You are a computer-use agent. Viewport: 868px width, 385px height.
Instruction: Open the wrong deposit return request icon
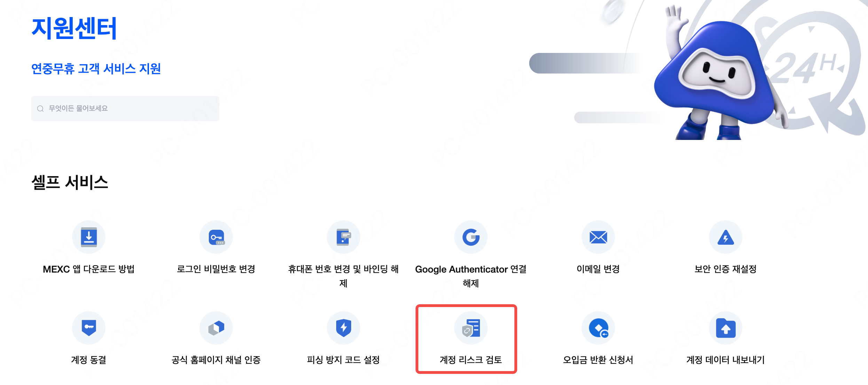pos(598,328)
